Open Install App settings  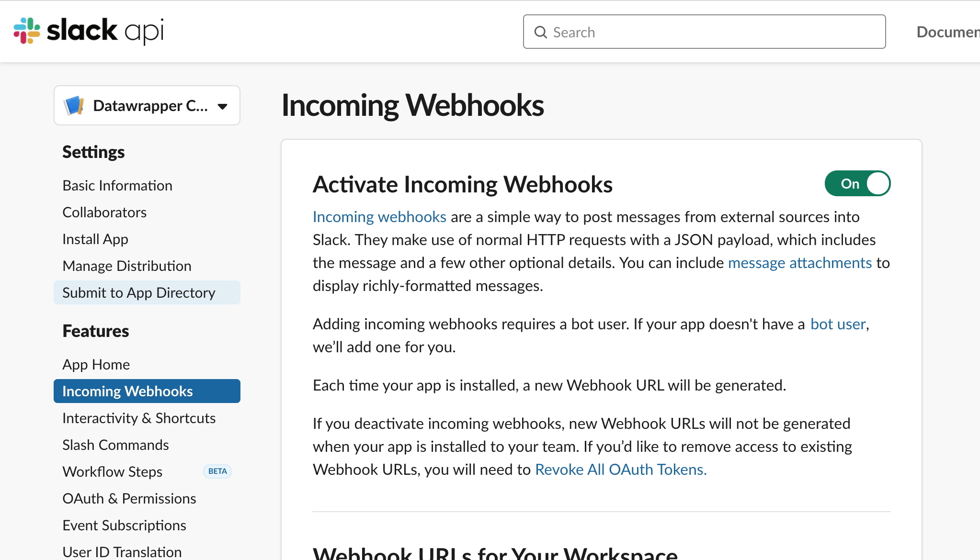click(95, 239)
